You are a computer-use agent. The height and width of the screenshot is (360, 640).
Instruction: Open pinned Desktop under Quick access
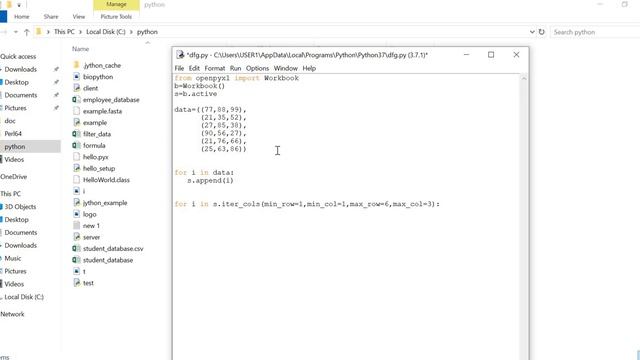(17, 82)
